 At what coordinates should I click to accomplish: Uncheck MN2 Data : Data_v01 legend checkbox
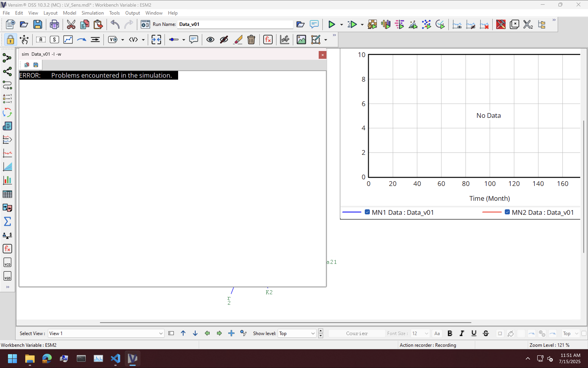507,212
